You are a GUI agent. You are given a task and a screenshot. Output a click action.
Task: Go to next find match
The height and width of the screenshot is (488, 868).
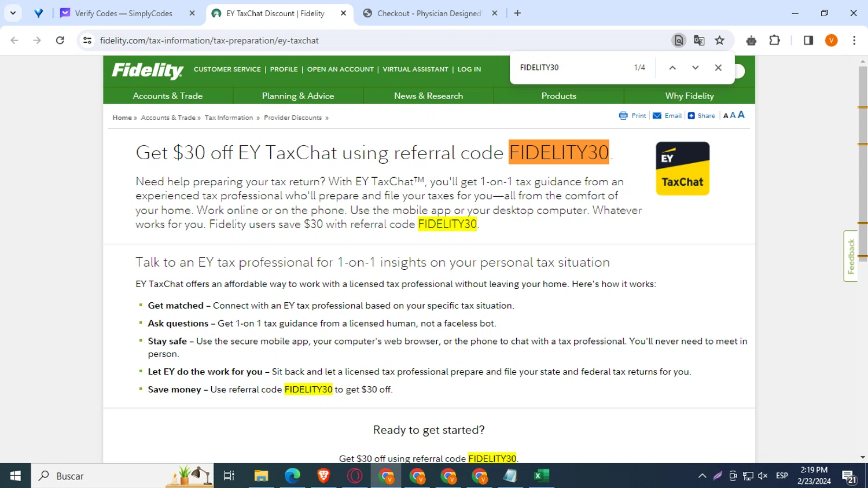pos(696,68)
